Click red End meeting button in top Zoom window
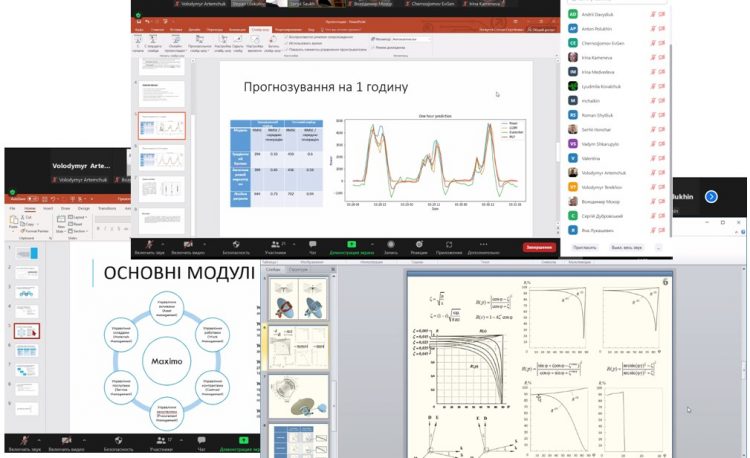750x458 pixels. [x=539, y=247]
